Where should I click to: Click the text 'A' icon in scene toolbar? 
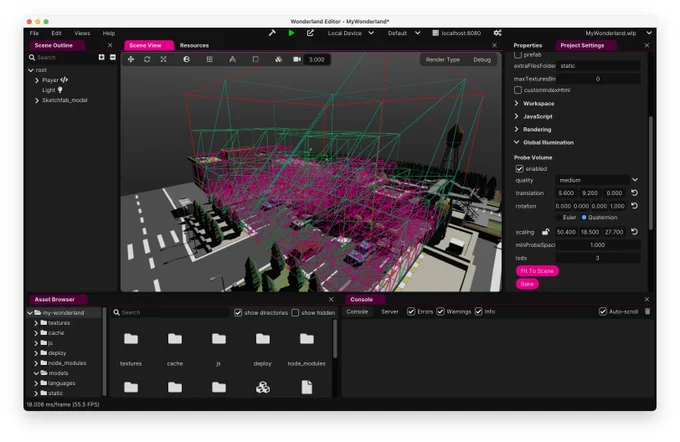click(232, 59)
